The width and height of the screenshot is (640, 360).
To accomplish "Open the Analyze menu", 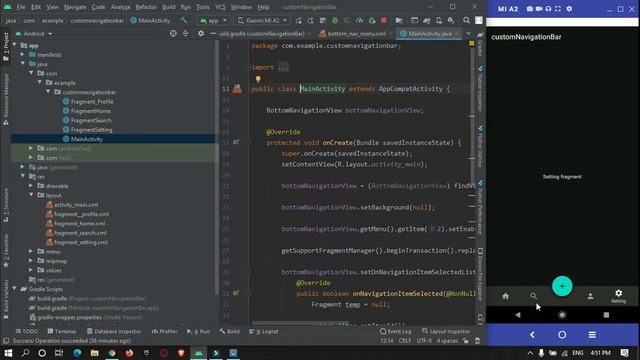I will pos(120,7).
